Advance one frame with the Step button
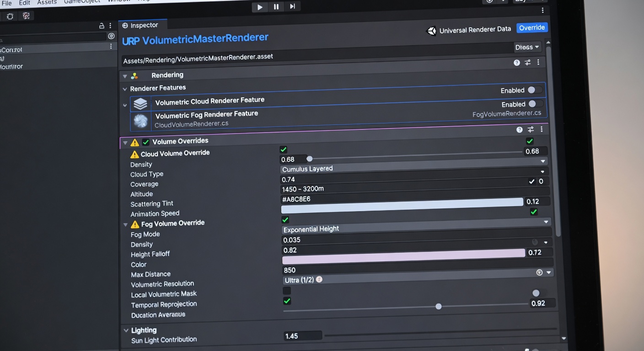Image resolution: width=644 pixels, height=351 pixels. pyautogui.click(x=292, y=6)
